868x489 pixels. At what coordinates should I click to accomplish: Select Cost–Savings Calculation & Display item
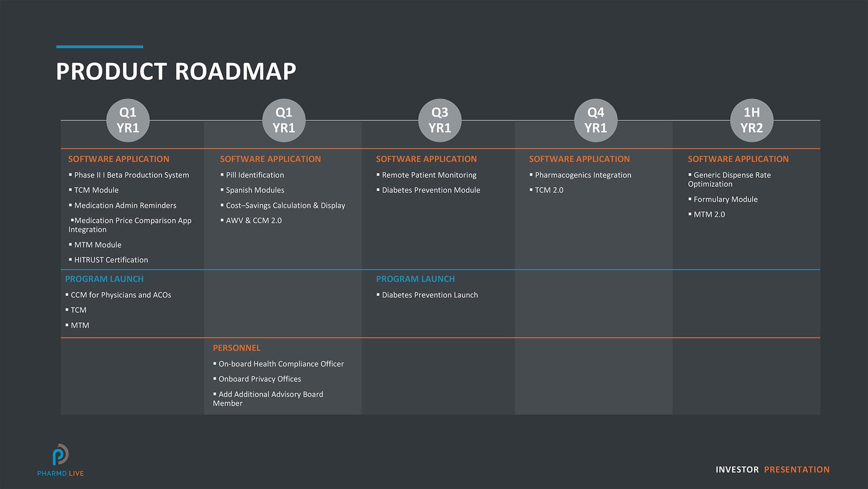285,205
